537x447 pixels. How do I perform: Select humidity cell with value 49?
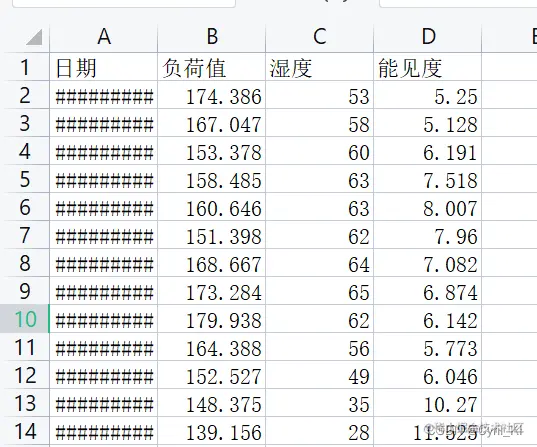[x=319, y=375]
